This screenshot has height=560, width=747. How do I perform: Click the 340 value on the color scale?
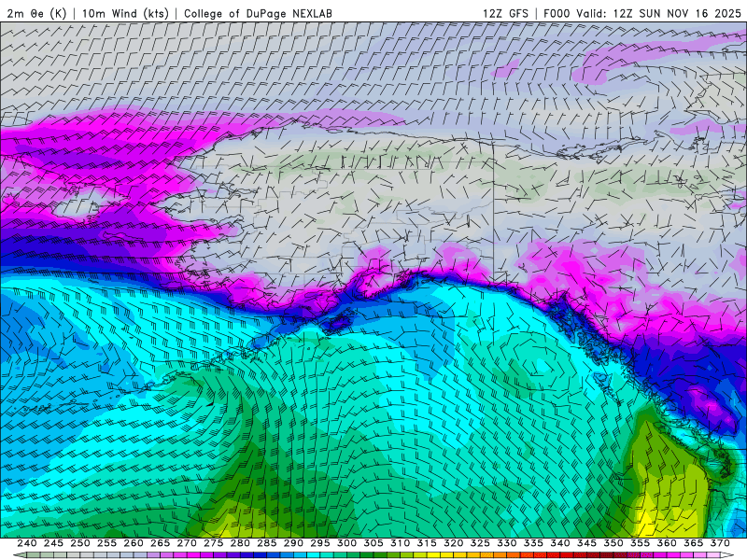(x=560, y=543)
